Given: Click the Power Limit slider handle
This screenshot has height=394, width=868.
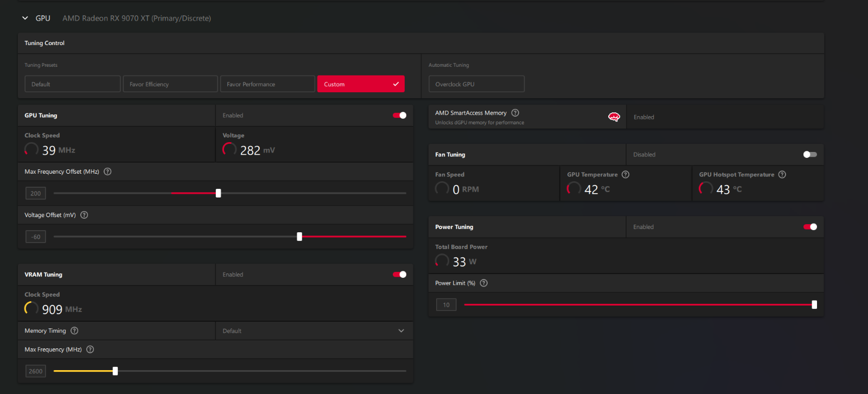Looking at the screenshot, I should (x=814, y=305).
